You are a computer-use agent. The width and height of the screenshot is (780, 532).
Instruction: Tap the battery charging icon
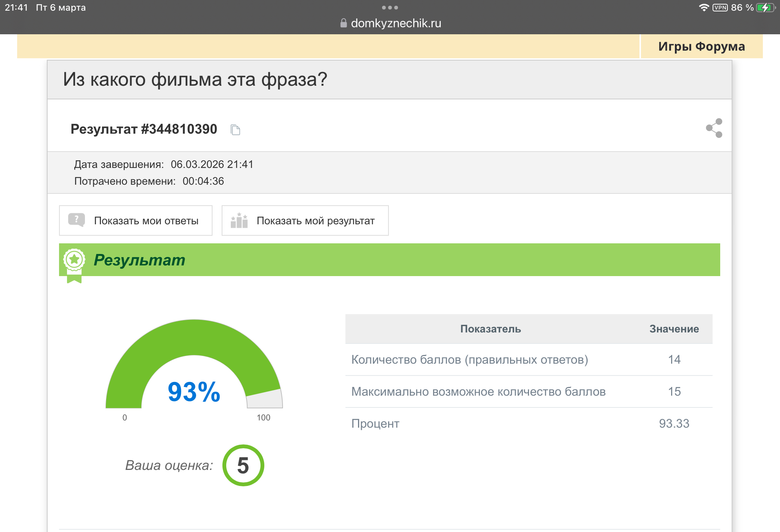coord(766,8)
